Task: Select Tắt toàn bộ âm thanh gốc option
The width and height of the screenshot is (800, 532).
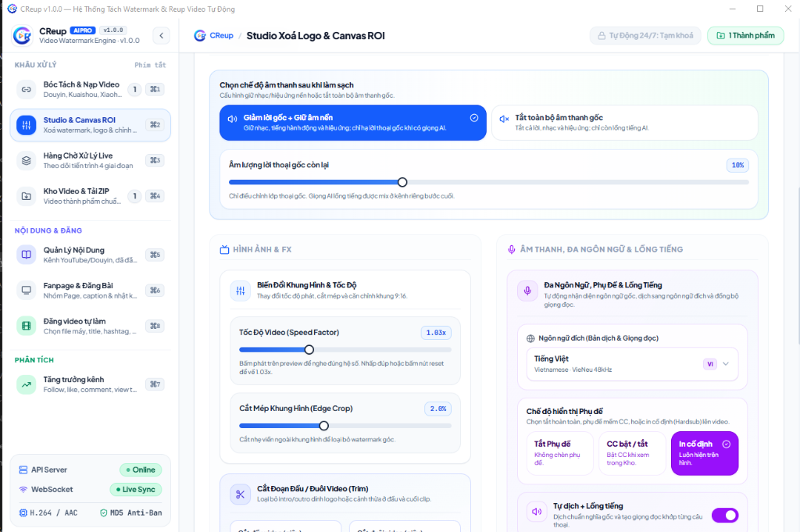Action: [x=624, y=123]
